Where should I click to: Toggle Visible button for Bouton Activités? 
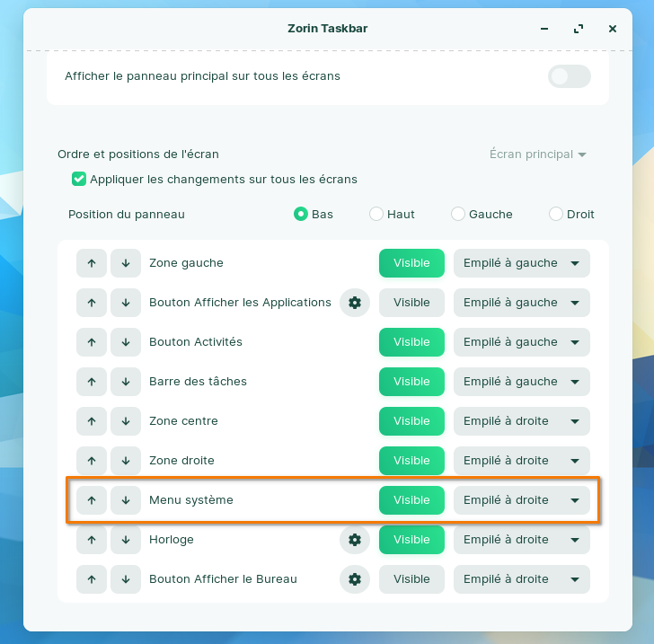(x=411, y=342)
